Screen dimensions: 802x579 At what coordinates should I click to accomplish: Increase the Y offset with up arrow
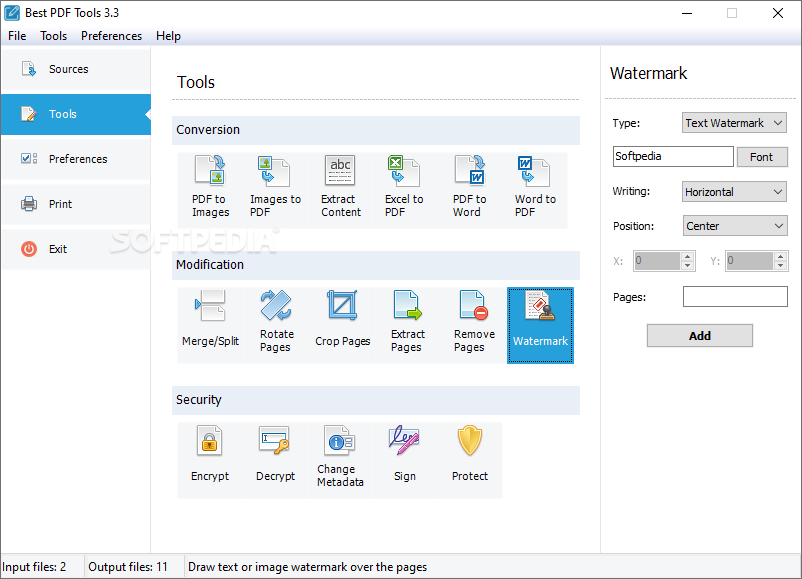pos(780,256)
